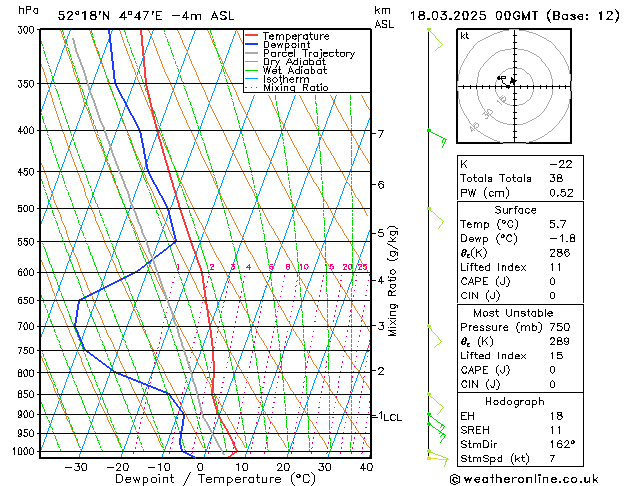Image resolution: width=629 pixels, height=486 pixels.
Task: Click the Most Unstable section header
Action: click(x=513, y=313)
